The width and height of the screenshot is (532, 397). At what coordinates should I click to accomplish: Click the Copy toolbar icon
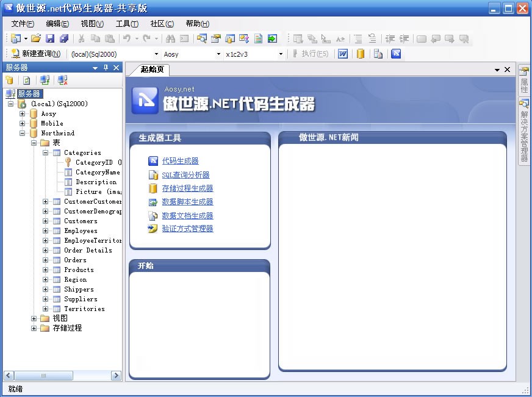95,38
